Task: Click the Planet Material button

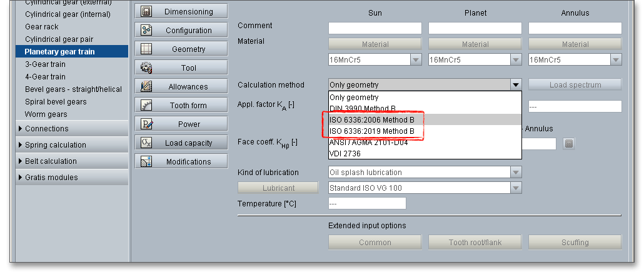Action: tap(475, 44)
